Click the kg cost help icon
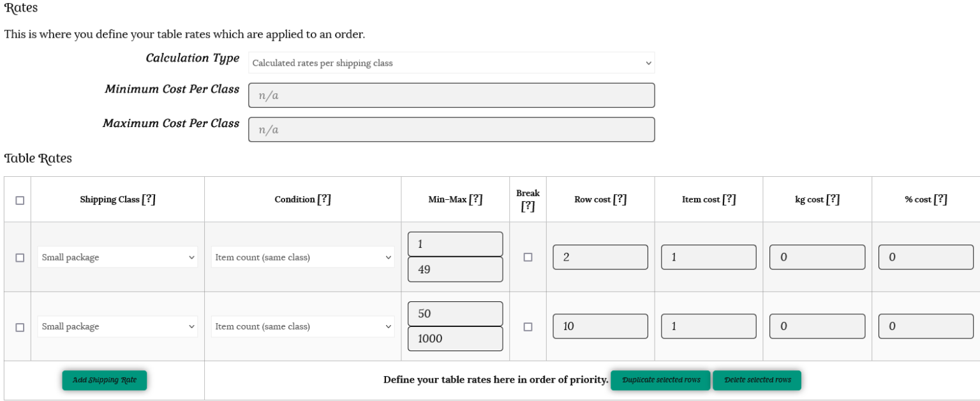This screenshot has width=980, height=401. 833,199
